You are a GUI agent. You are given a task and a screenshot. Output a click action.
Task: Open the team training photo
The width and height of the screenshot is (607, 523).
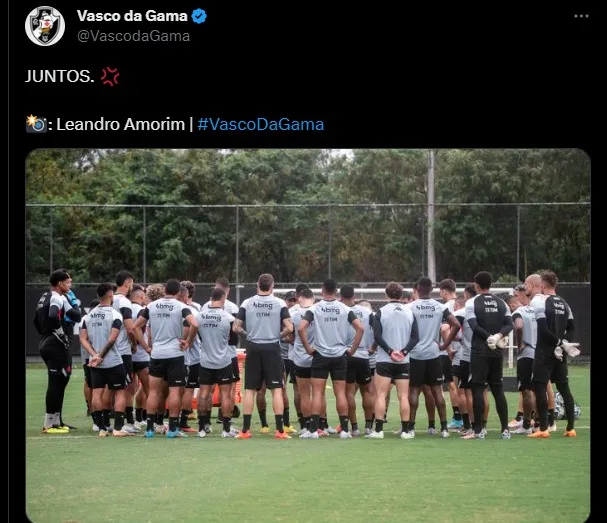click(x=308, y=336)
